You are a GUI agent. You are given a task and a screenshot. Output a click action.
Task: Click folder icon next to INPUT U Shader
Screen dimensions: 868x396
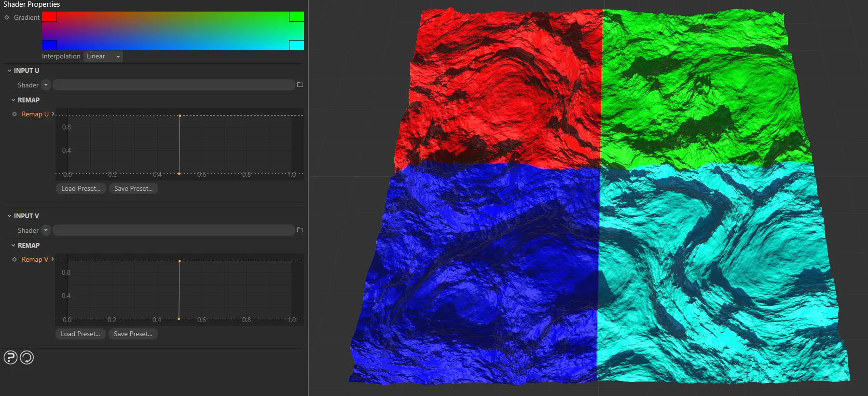click(300, 85)
